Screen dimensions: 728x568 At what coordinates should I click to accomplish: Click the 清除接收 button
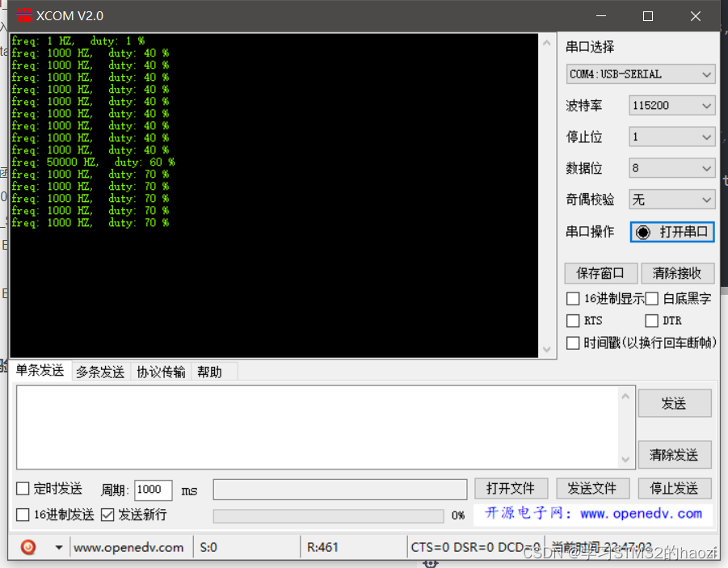coord(677,273)
